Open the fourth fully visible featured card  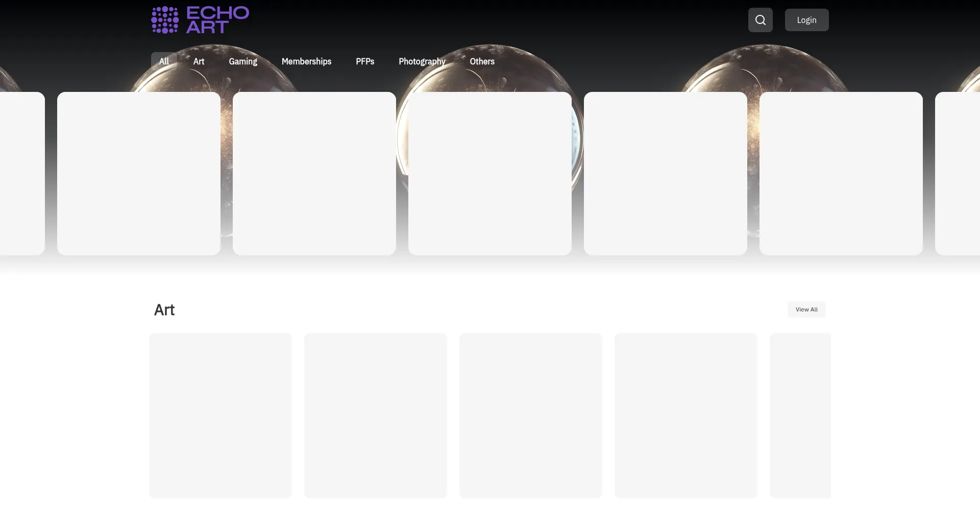[666, 174]
